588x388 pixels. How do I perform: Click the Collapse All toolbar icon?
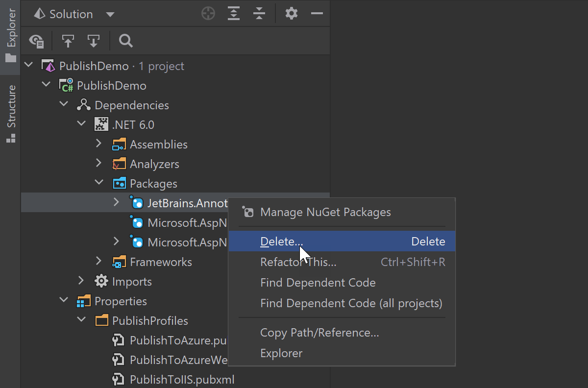[259, 14]
